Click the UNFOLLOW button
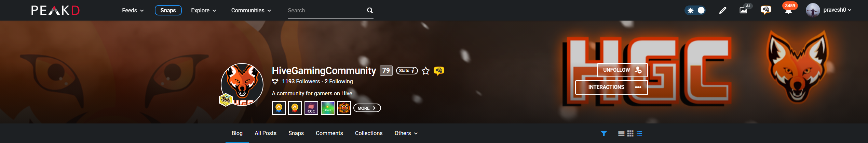Screen dimensions: 868x143 pos(622,70)
